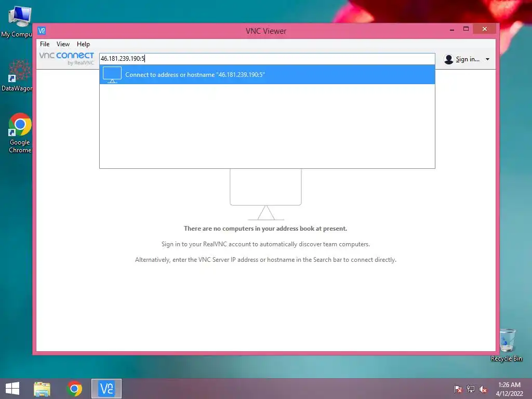Viewport: 532px width, 399px height.
Task: Open the File menu
Action: coord(45,44)
